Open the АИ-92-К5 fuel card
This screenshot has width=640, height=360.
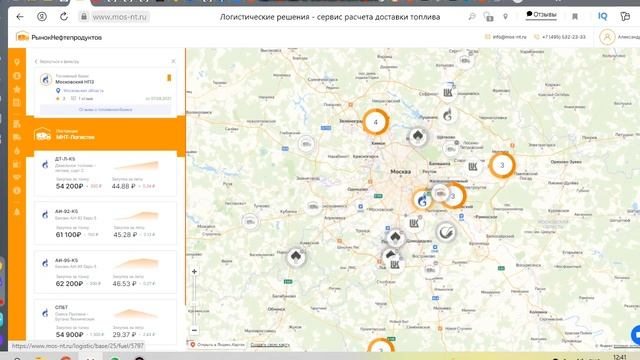point(105,223)
